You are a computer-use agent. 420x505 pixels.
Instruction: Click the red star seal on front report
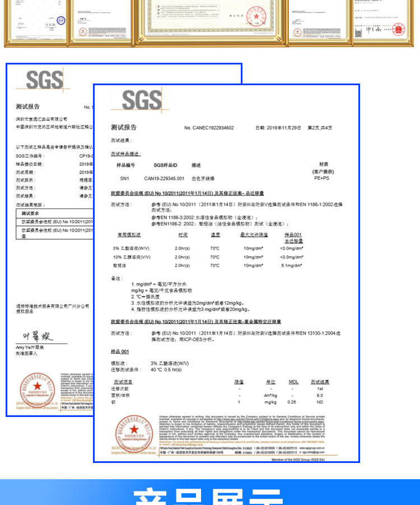click(134, 433)
